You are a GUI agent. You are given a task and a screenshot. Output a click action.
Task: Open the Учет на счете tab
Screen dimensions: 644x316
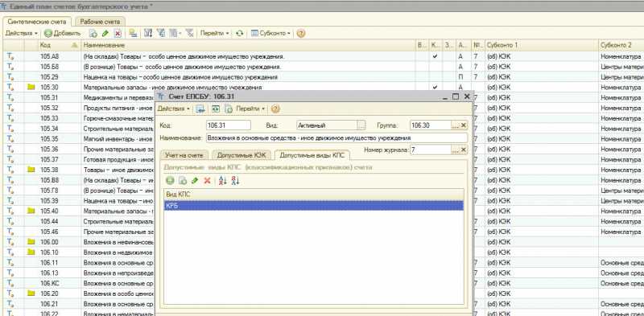(x=184, y=155)
